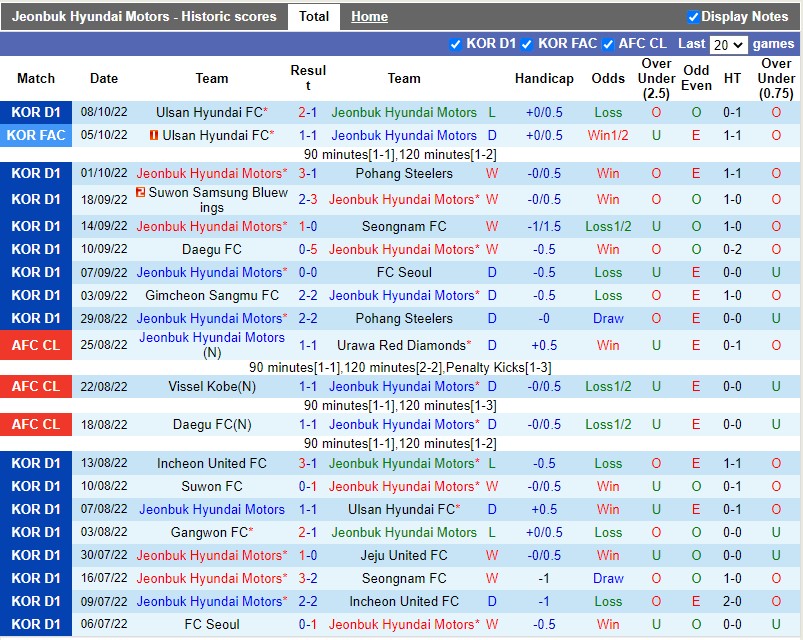Open the Pohang Steelers team page
This screenshot has height=640, width=803.
pyautogui.click(x=404, y=173)
